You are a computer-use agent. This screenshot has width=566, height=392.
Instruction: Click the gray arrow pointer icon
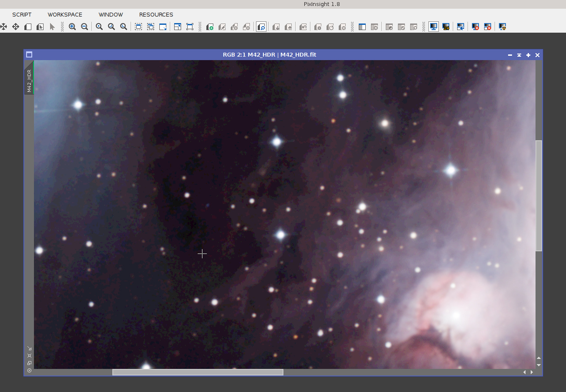click(x=52, y=27)
